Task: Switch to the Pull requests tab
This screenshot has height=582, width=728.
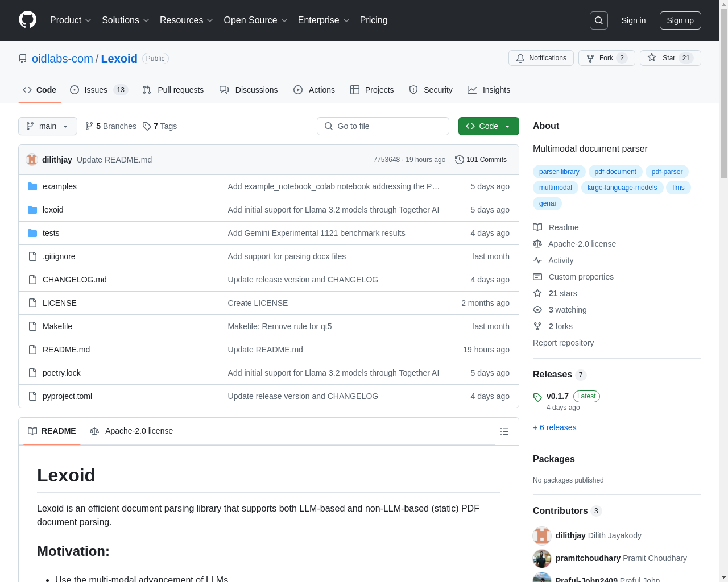Action: (173, 90)
